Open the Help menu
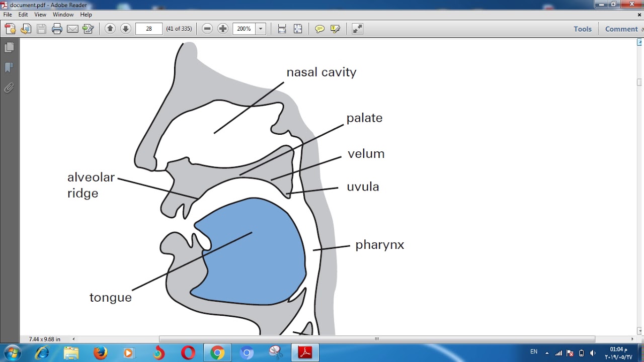The image size is (644, 362). click(86, 15)
